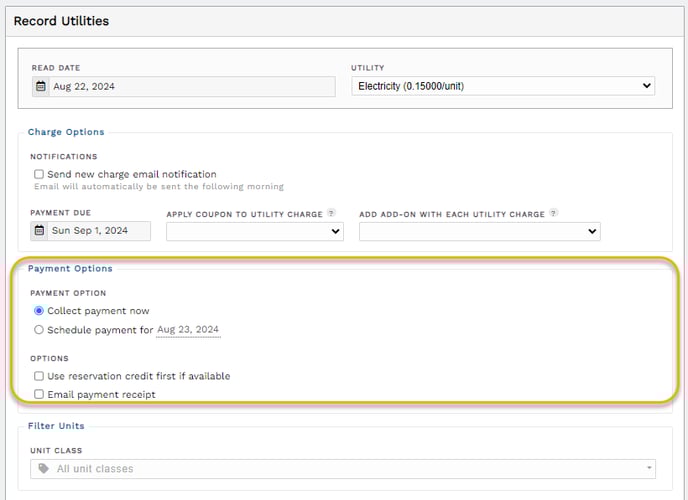The height and width of the screenshot is (500, 688).
Task: Click the Payment Due field Sun Sep 1, 2024
Action: [90, 231]
